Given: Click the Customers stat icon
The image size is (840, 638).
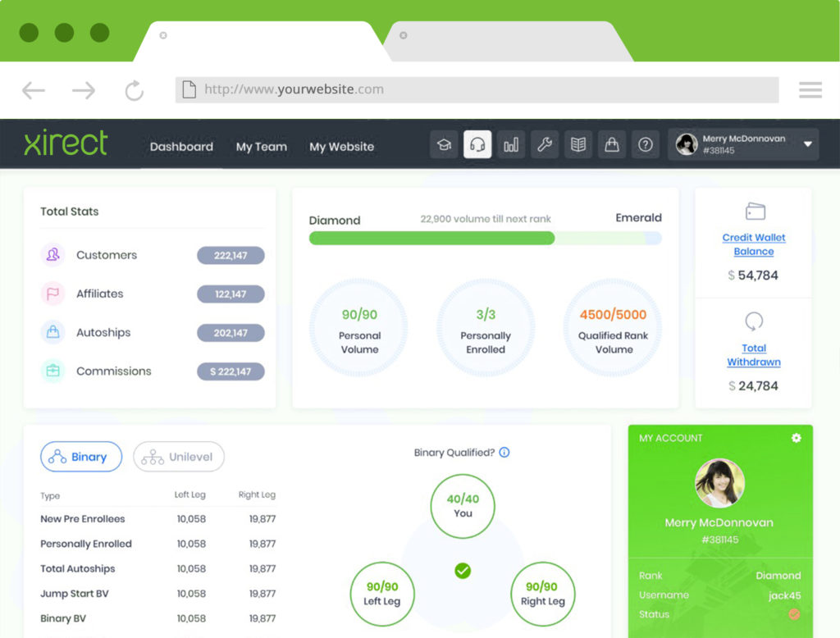Looking at the screenshot, I should coord(53,254).
